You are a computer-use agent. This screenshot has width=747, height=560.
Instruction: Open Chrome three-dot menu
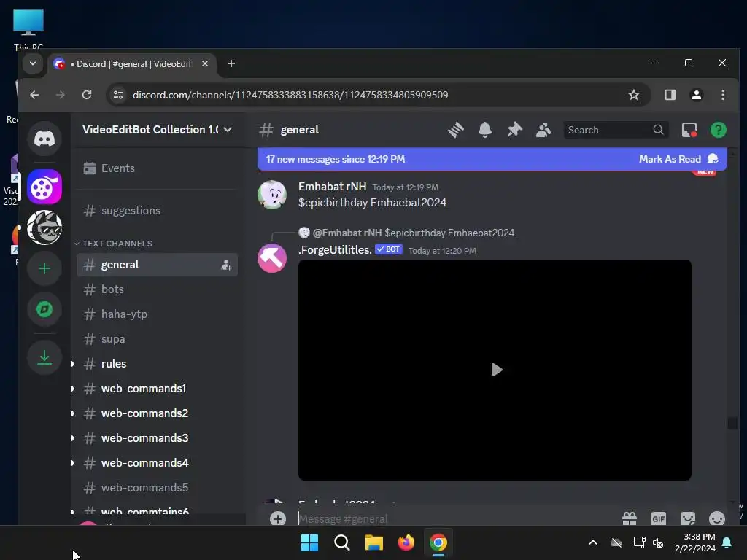click(x=723, y=95)
